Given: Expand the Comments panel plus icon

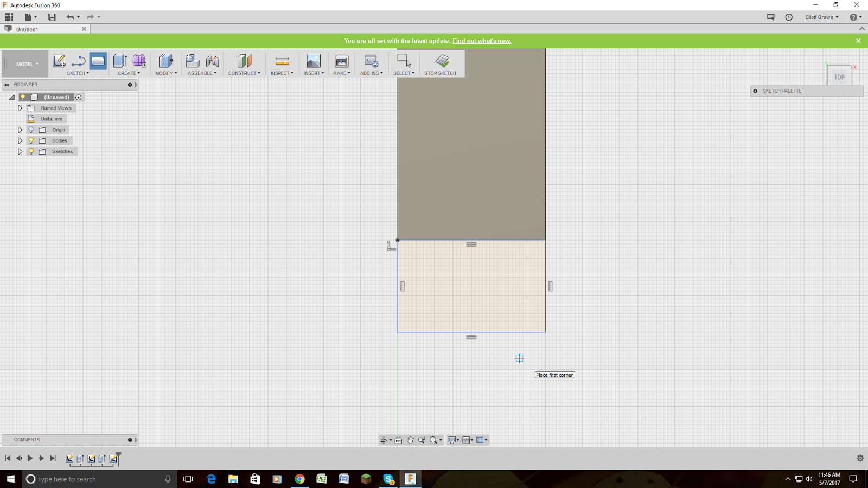Looking at the screenshot, I should [130, 440].
